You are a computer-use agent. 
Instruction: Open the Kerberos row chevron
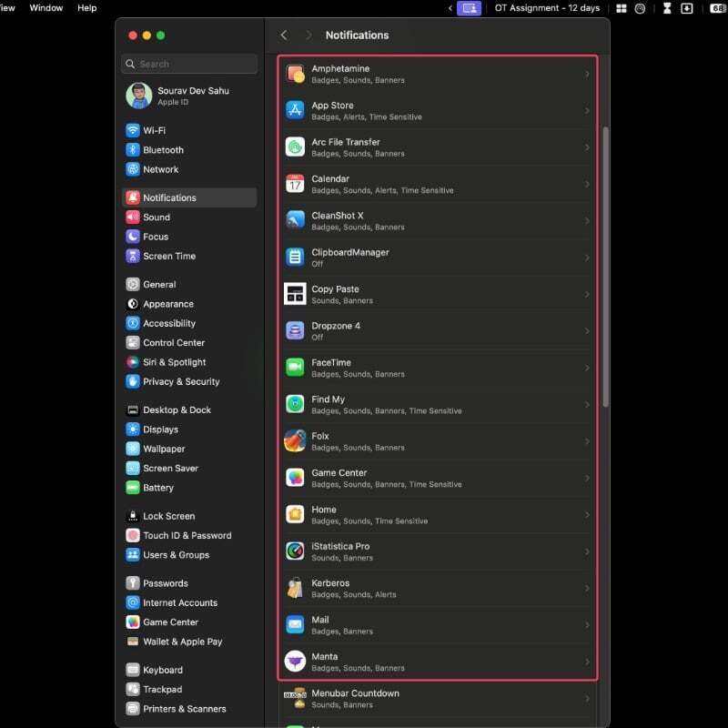587,588
